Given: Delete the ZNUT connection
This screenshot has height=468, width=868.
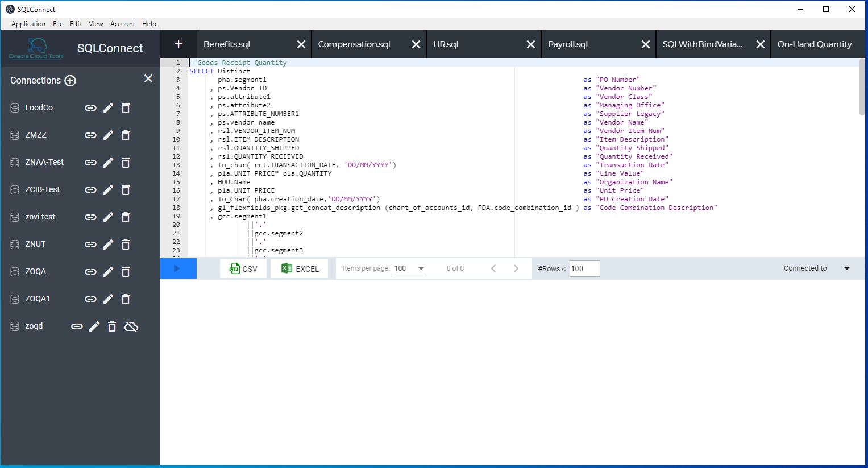Looking at the screenshot, I should [x=126, y=245].
